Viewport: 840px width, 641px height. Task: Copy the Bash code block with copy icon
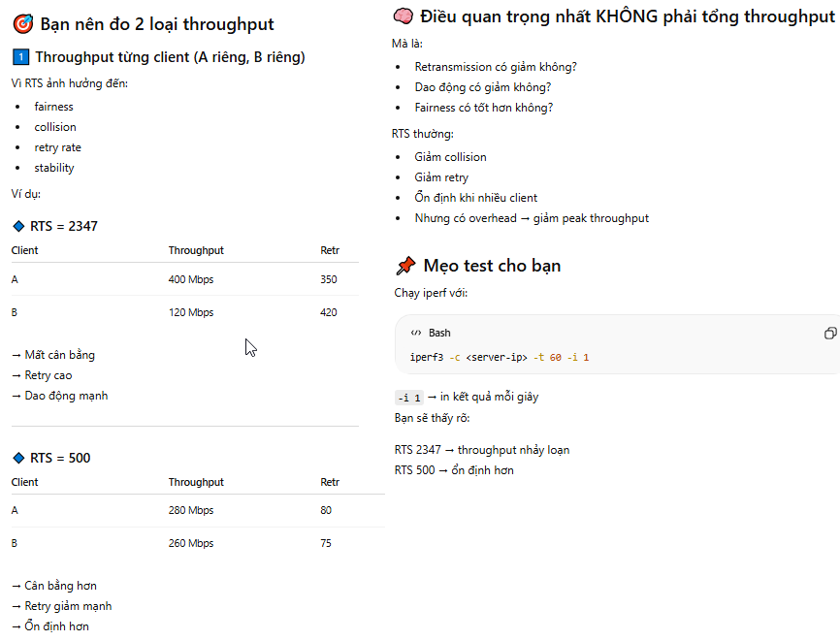[830, 334]
